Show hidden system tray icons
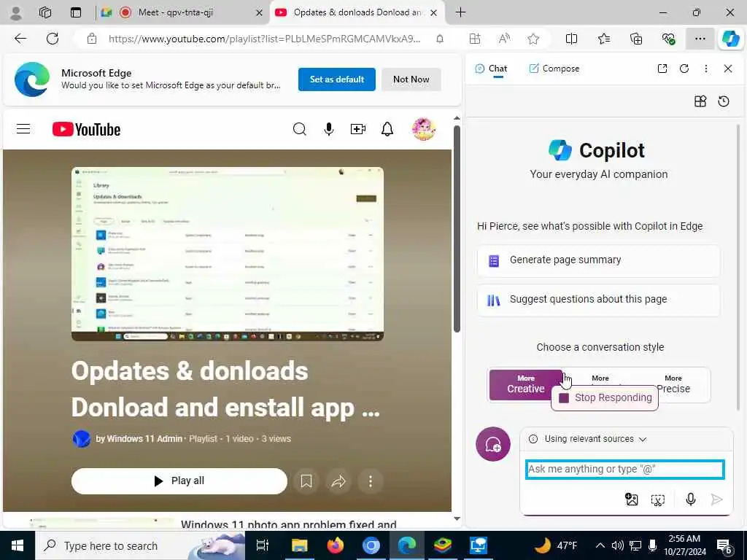 click(x=600, y=545)
